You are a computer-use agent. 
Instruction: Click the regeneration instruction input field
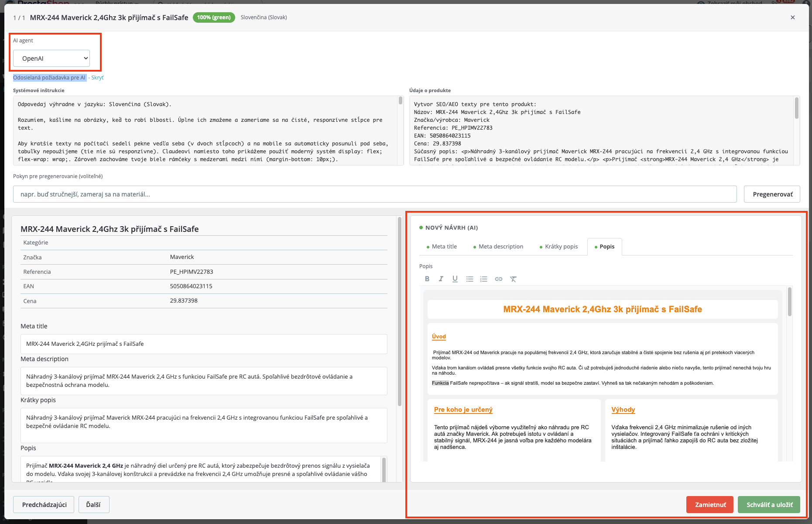(375, 194)
